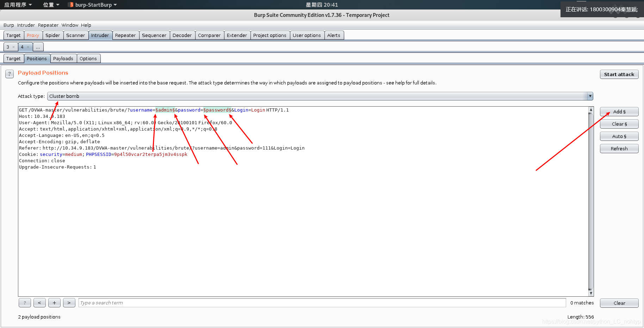Click the Auto § button
The height and width of the screenshot is (328, 644).
tap(619, 136)
